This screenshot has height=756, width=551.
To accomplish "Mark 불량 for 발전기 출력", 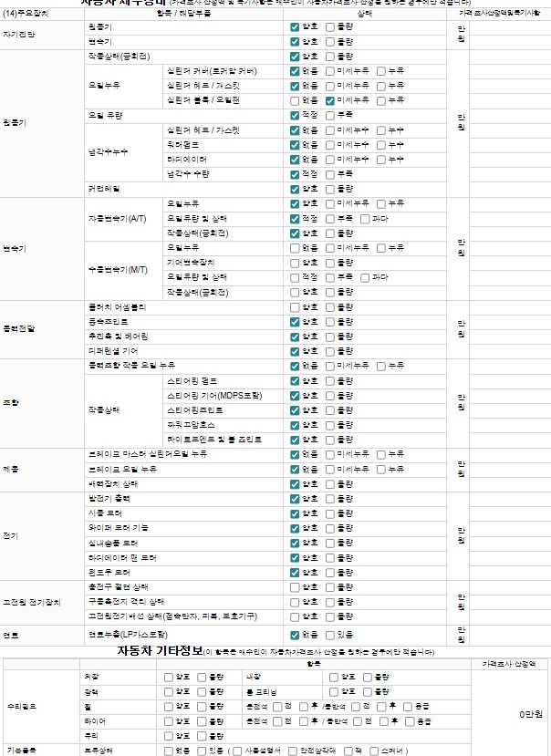I will 330,499.
